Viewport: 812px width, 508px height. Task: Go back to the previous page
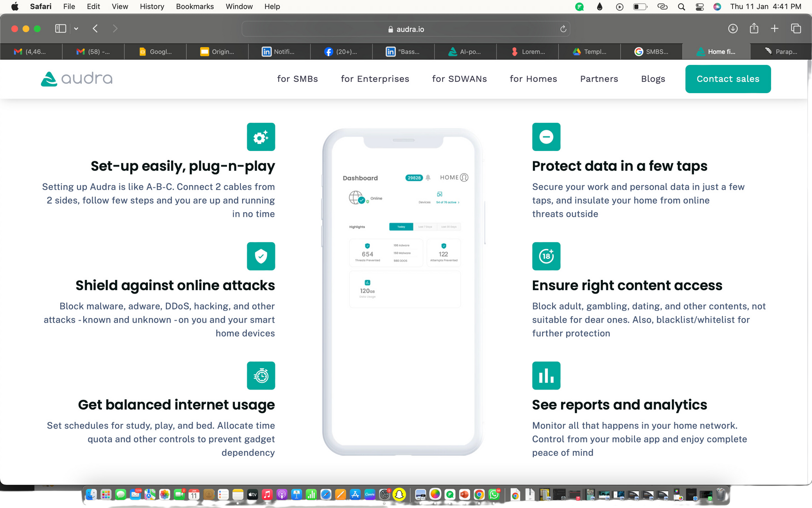(x=95, y=29)
